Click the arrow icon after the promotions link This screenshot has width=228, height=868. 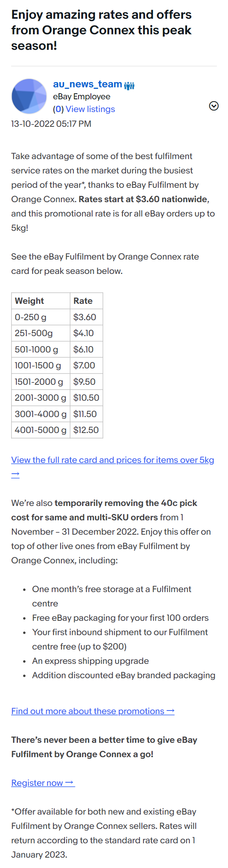[x=170, y=711]
